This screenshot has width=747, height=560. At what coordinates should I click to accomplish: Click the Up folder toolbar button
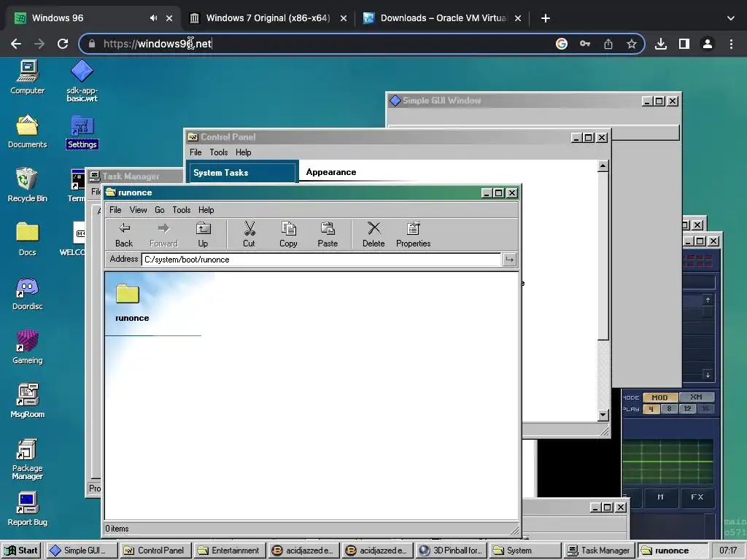click(203, 235)
